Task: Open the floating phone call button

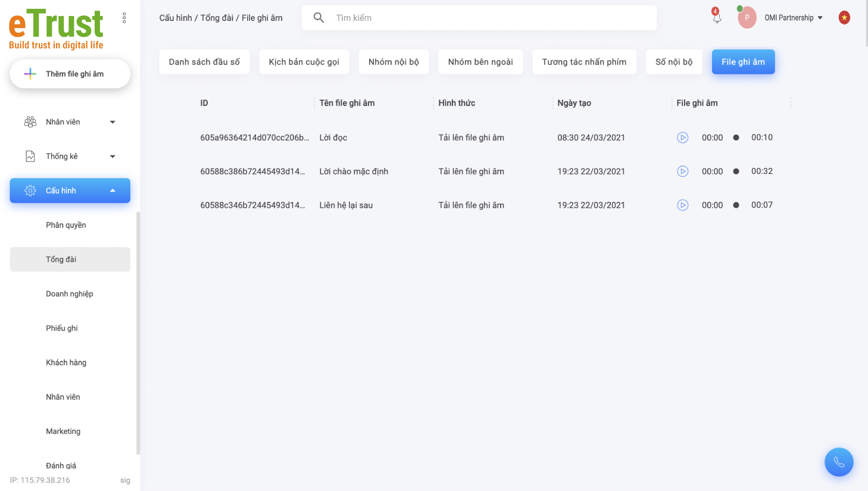Action: 839,462
